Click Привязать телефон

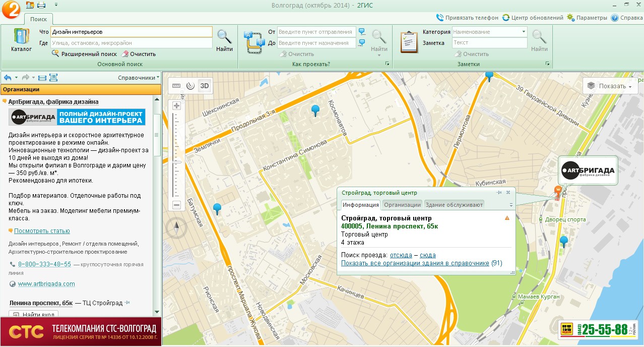pos(467,18)
